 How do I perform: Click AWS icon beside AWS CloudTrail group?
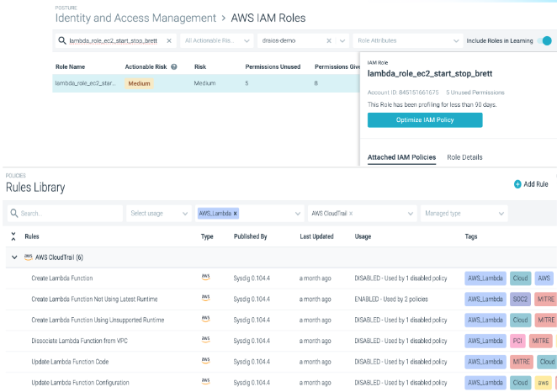[29, 257]
